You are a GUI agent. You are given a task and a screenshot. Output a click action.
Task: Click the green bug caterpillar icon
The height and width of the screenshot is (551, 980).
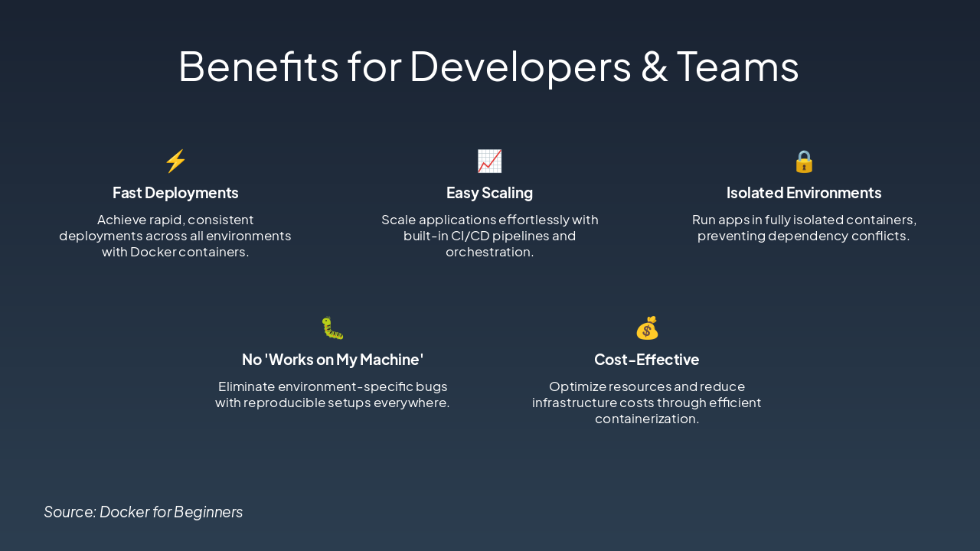pos(332,328)
